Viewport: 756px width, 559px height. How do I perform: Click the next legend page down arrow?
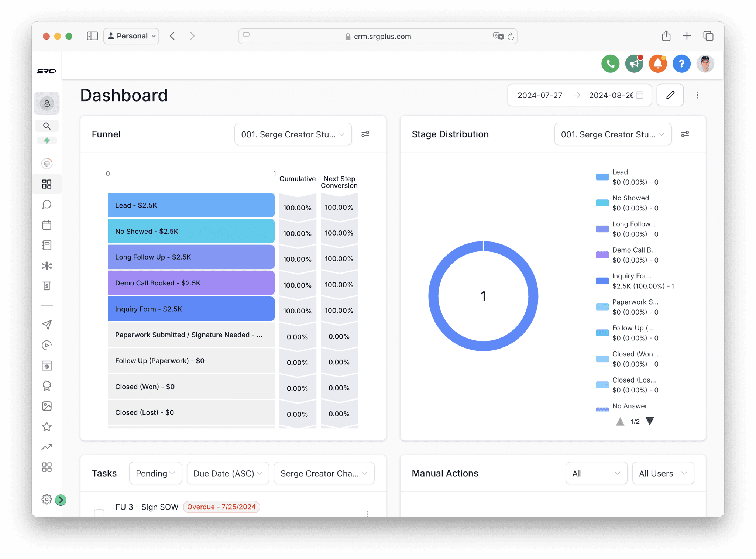(x=650, y=421)
